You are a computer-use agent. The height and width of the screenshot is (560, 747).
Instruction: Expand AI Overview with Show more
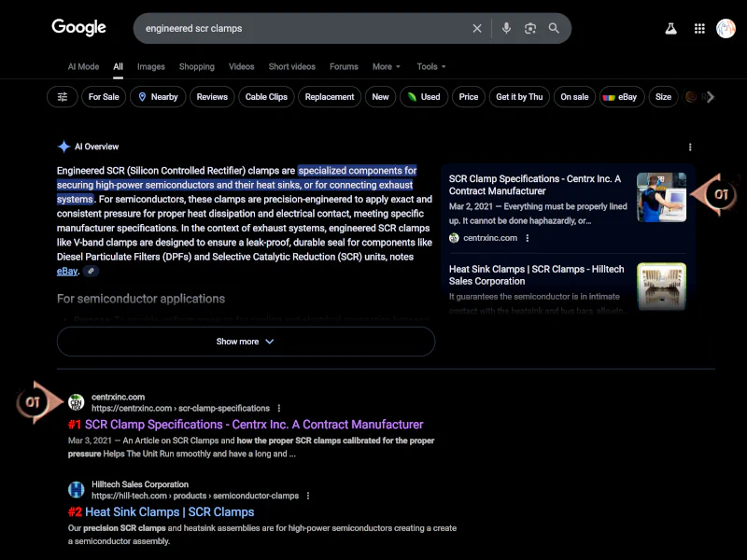pos(246,342)
